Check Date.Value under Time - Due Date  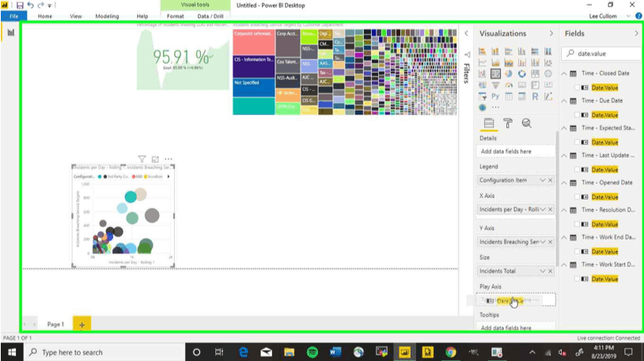pos(577,115)
